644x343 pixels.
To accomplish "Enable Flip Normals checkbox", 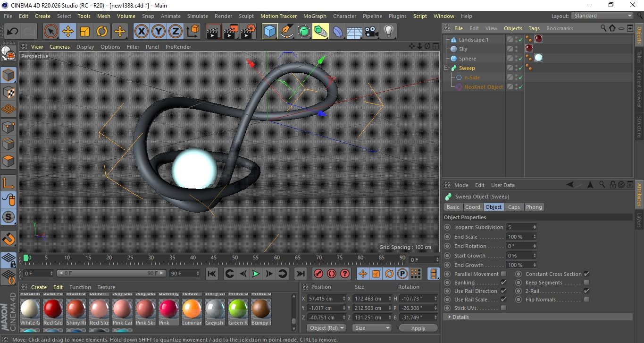I will click(586, 300).
